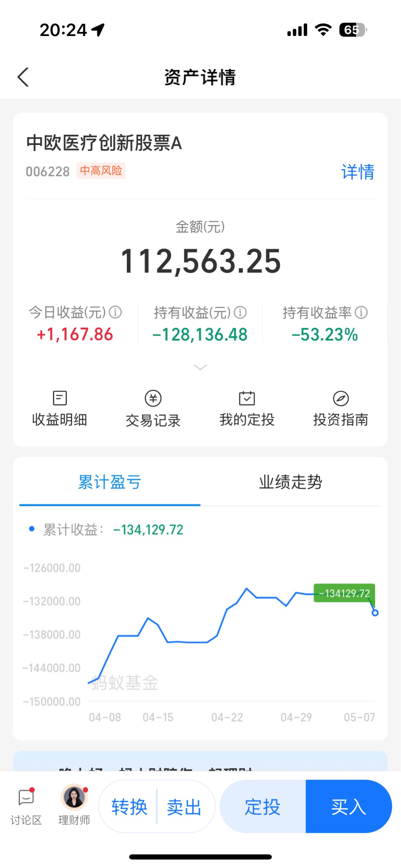
Task: Tap the 04-08 date label on chart
Action: 105,717
